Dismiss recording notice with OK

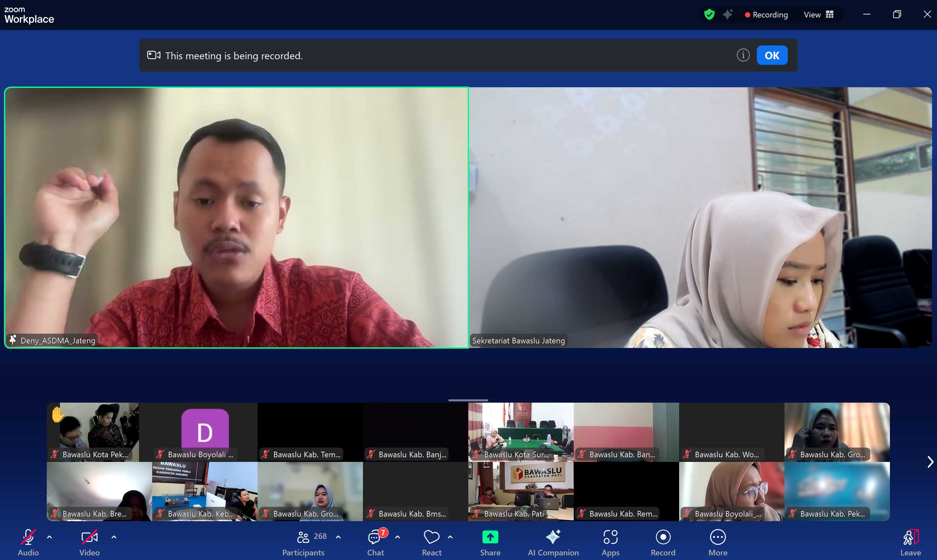pyautogui.click(x=772, y=55)
